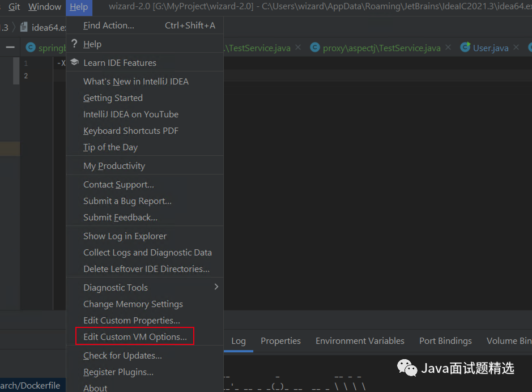
Task: Select Edit Custom Properties...
Action: tap(145, 321)
